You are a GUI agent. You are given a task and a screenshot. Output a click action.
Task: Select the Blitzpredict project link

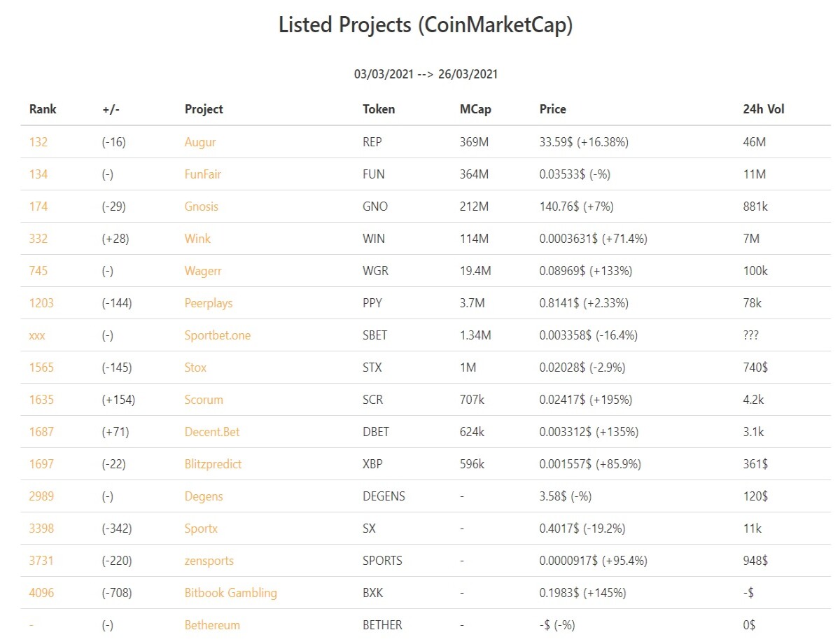[x=213, y=464]
